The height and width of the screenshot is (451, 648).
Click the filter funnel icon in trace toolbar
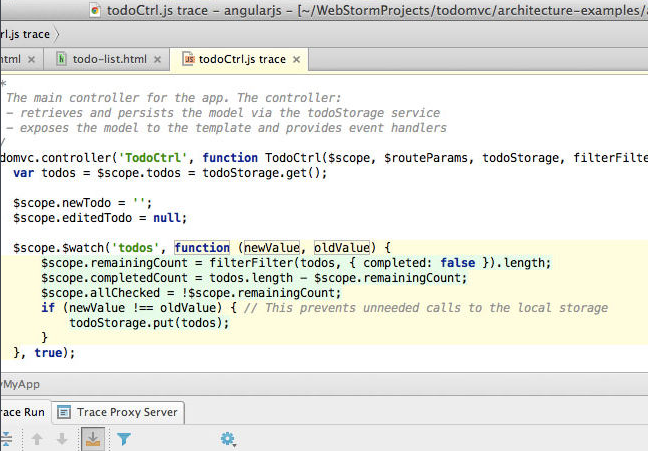(x=124, y=438)
